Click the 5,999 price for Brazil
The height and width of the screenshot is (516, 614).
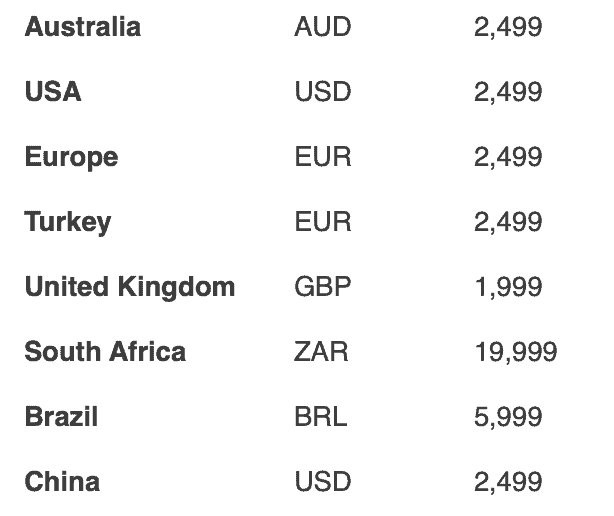[508, 417]
